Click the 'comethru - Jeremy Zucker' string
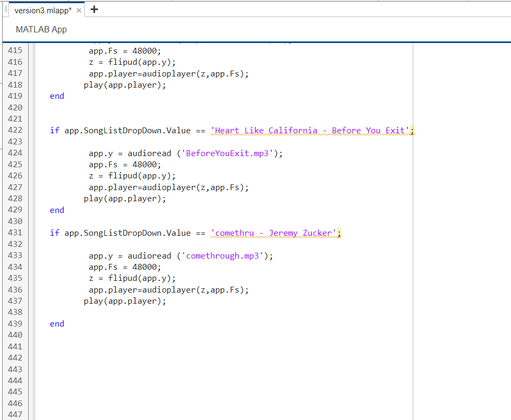511x420 pixels. (x=273, y=233)
